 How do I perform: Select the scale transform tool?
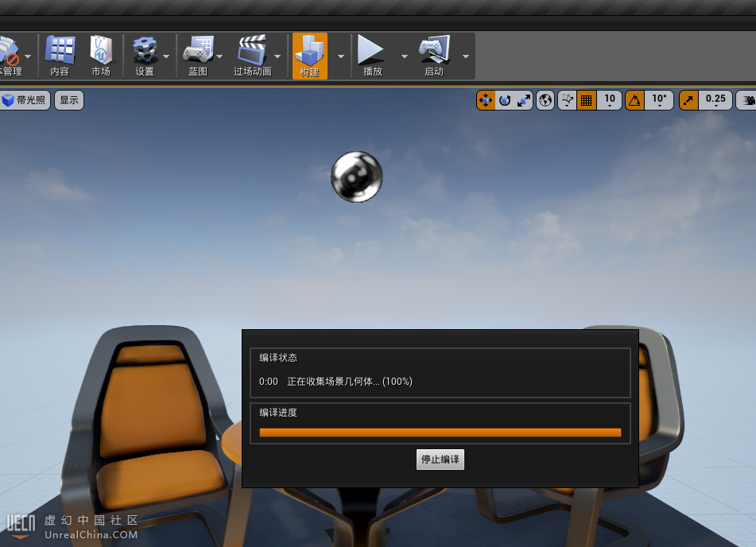point(524,100)
